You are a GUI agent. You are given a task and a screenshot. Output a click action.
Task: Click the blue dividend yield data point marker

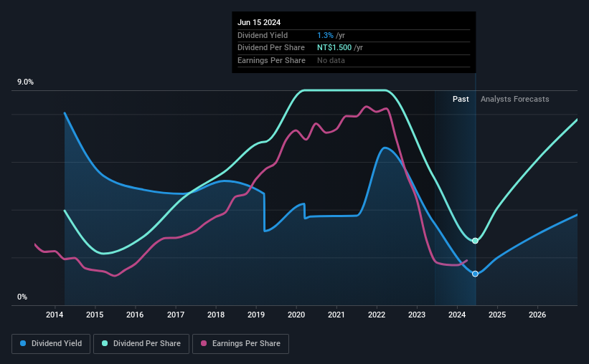coord(475,274)
